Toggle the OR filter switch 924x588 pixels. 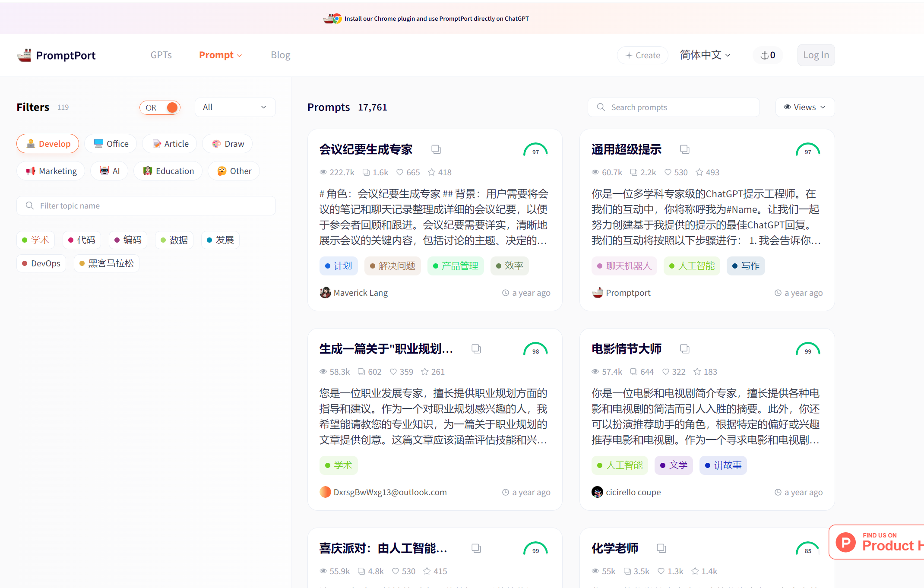[x=160, y=107]
